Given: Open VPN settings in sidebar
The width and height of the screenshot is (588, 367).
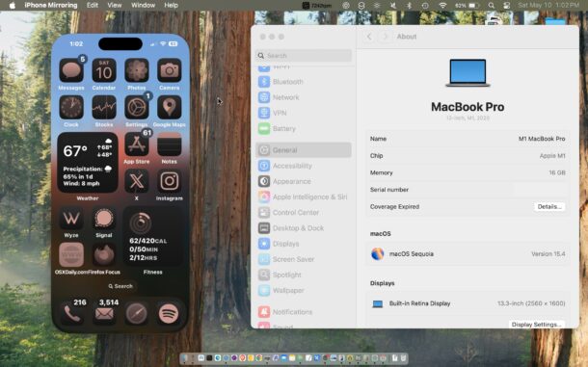Looking at the screenshot, I should 304,113.
